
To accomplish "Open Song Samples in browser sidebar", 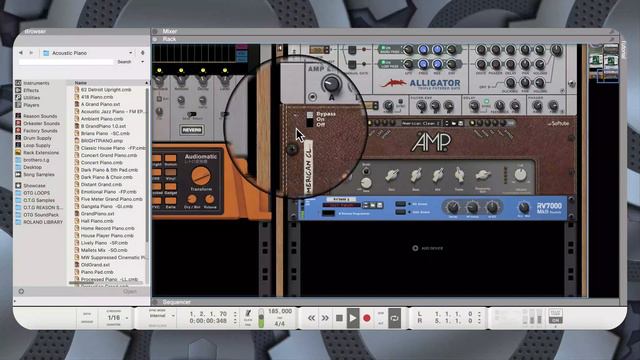I will click(35, 174).
